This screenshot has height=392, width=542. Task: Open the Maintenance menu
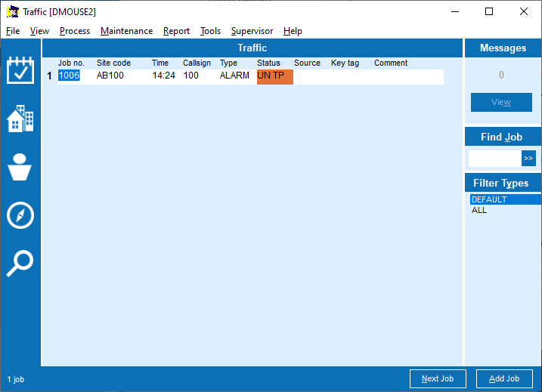click(x=126, y=31)
